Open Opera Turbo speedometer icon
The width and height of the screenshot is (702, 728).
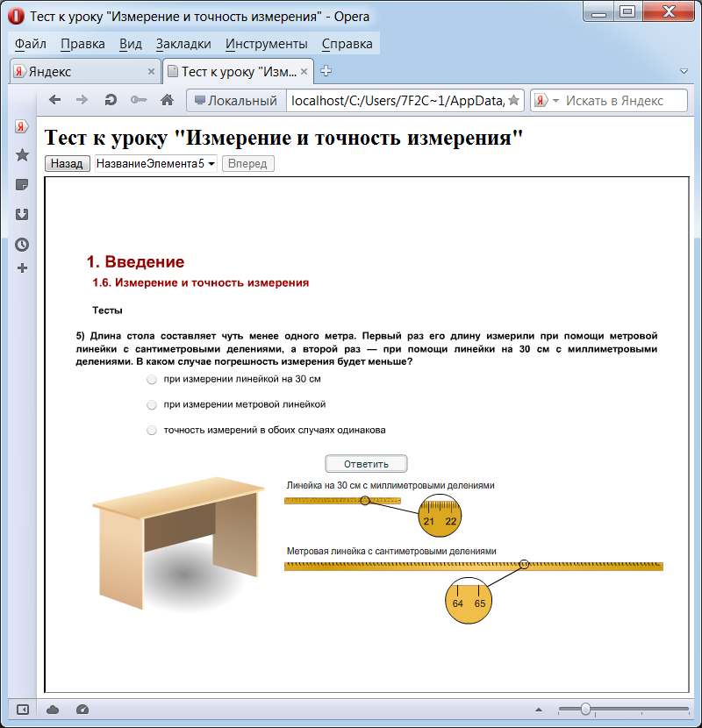pos(82,710)
